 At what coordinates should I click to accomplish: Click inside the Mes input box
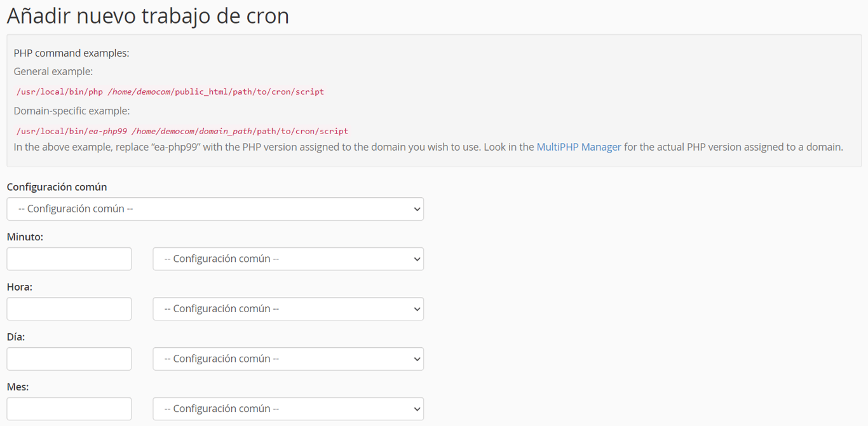[69, 409]
